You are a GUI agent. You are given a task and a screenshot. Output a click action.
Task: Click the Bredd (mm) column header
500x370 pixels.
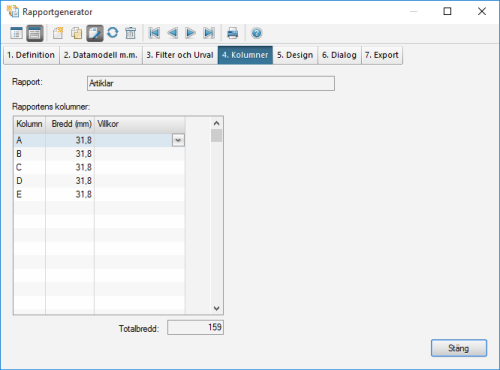point(70,124)
